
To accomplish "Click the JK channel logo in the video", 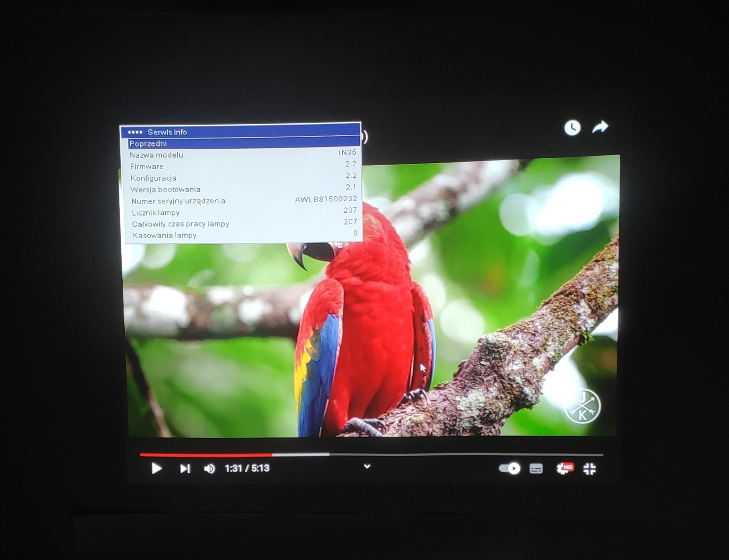I will (x=582, y=406).
